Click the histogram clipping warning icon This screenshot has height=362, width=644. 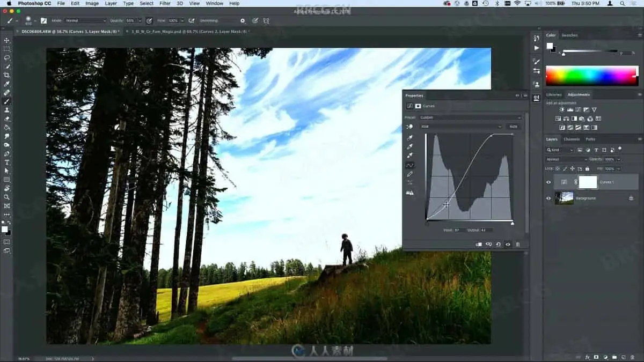coord(410,192)
